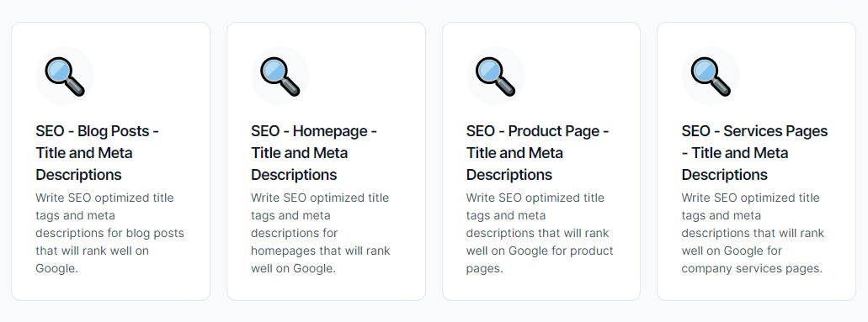Choose the SEO Blog Posts template card
Screen dimensions: 868x322
point(111,161)
